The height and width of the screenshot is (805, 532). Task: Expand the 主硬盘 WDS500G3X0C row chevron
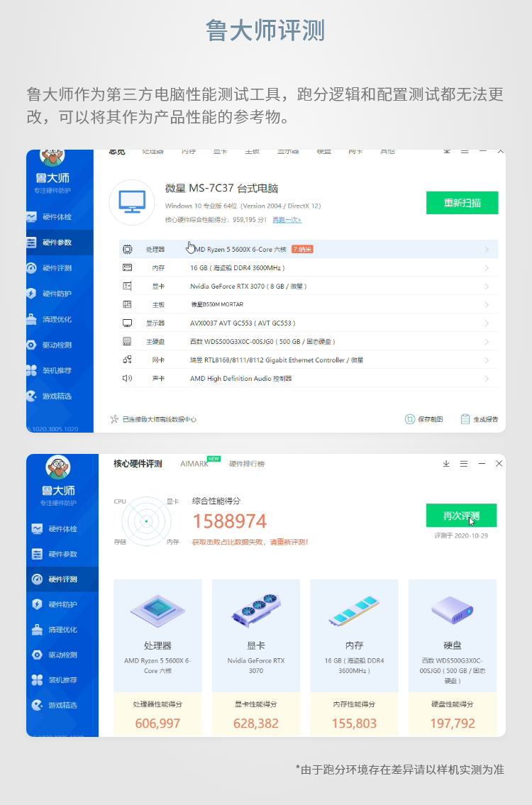coord(487,342)
